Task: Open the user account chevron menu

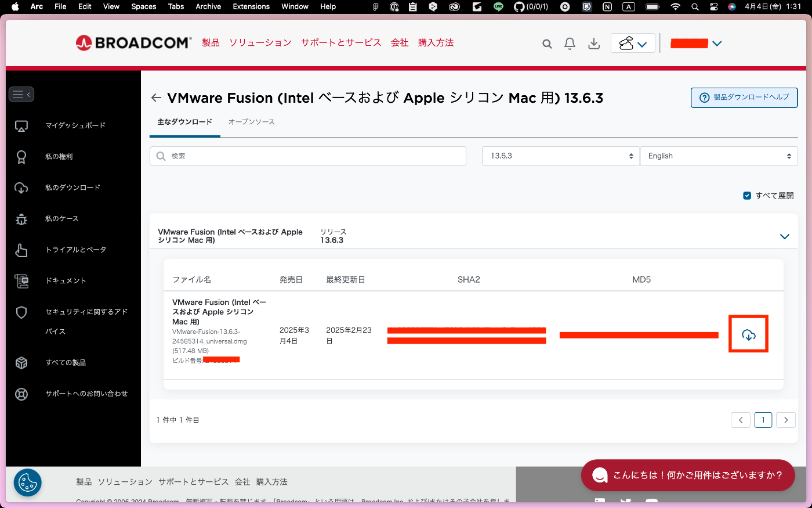Action: tap(717, 44)
